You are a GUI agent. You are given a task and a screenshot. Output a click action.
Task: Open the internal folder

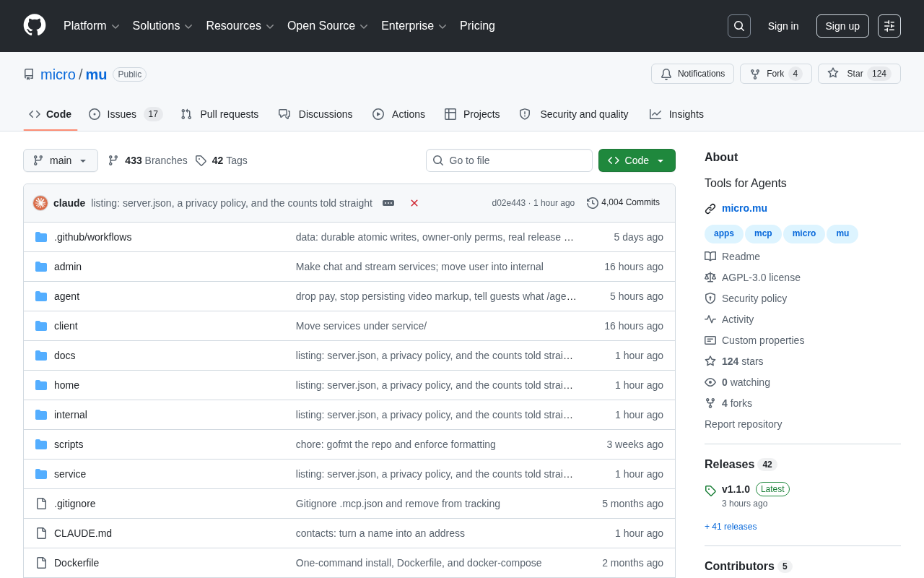point(71,415)
